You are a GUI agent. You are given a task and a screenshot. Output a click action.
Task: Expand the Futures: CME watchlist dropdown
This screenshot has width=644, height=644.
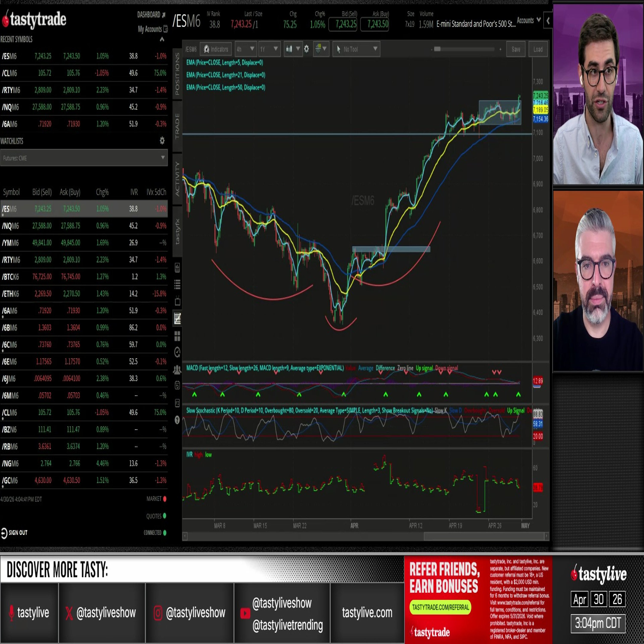(84, 158)
